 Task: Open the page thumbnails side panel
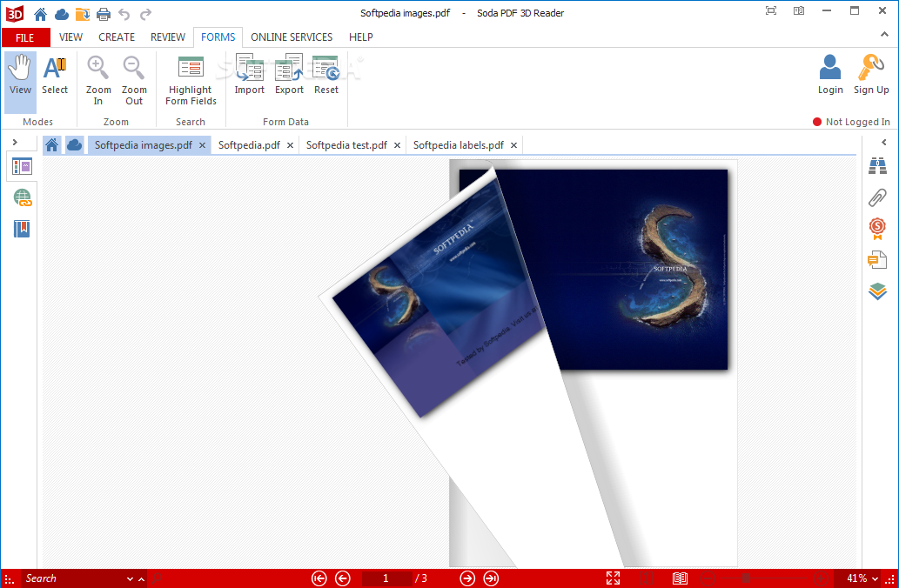pyautogui.click(x=22, y=167)
